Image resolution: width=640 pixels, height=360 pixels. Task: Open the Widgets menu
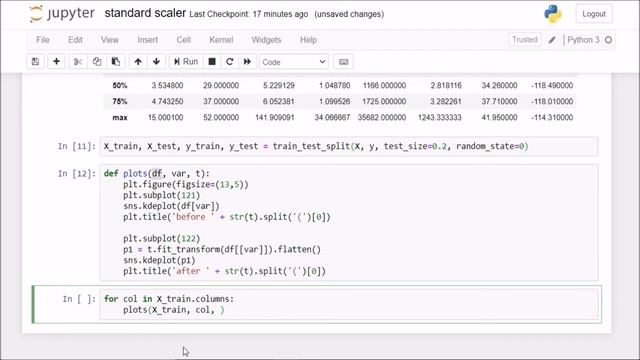pyautogui.click(x=266, y=40)
